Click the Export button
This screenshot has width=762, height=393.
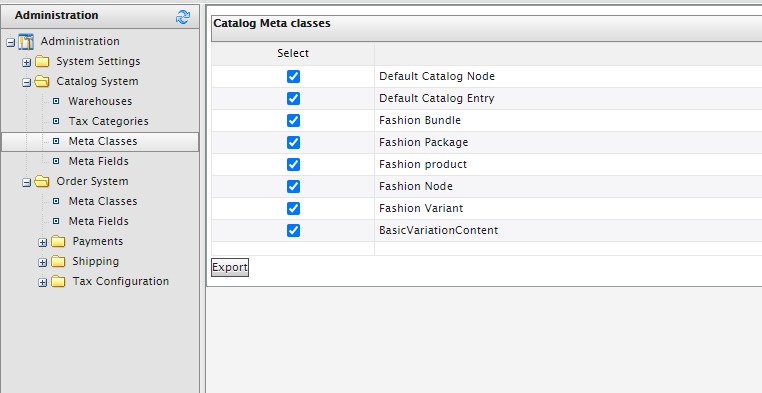click(230, 267)
